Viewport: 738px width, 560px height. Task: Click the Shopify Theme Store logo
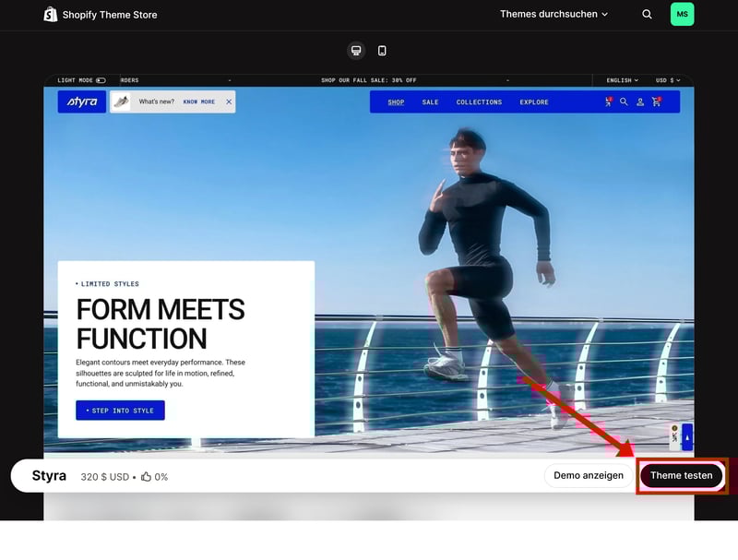[101, 15]
